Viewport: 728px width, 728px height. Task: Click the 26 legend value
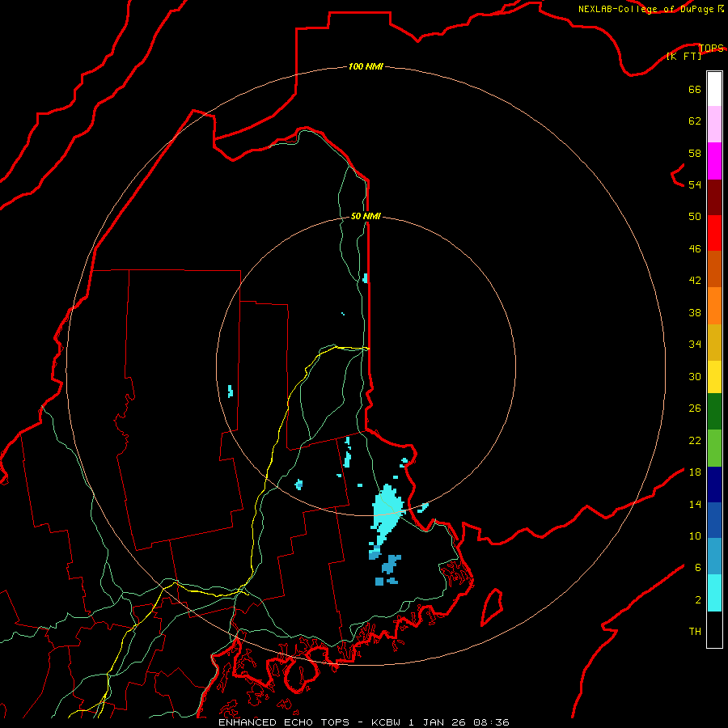[x=695, y=408]
